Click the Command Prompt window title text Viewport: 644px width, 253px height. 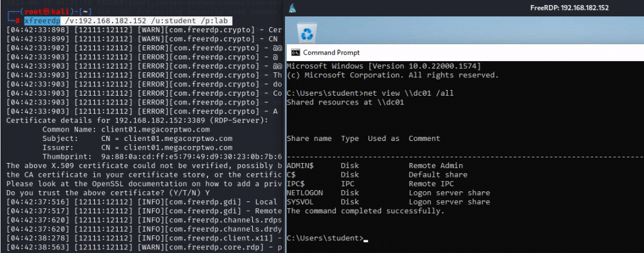pyautogui.click(x=331, y=53)
